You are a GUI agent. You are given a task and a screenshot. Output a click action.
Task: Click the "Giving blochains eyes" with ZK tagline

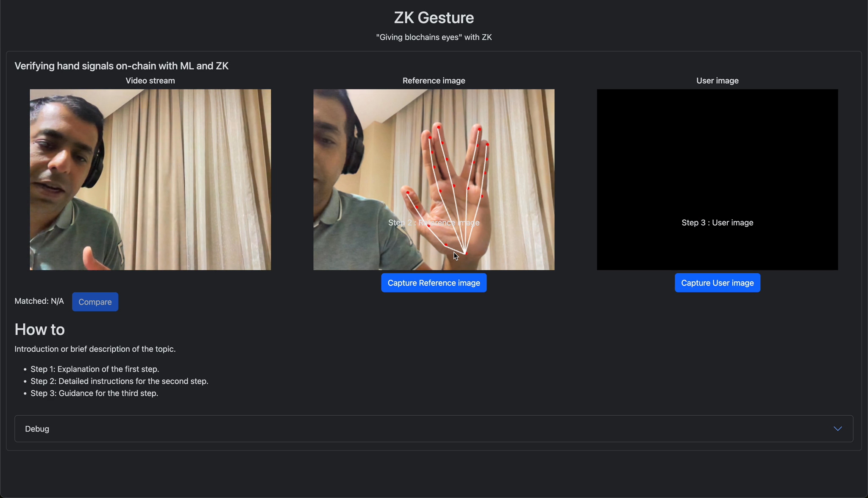pos(434,37)
